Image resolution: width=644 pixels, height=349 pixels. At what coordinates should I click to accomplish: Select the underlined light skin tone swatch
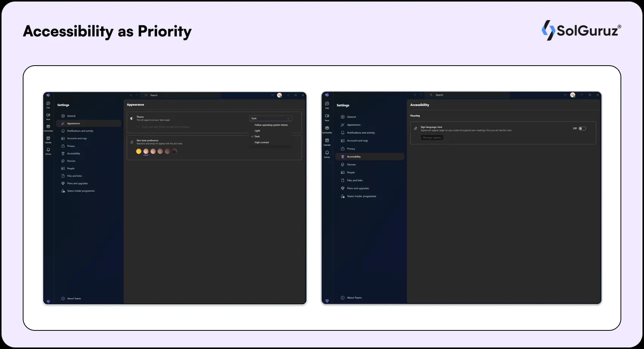coord(146,151)
